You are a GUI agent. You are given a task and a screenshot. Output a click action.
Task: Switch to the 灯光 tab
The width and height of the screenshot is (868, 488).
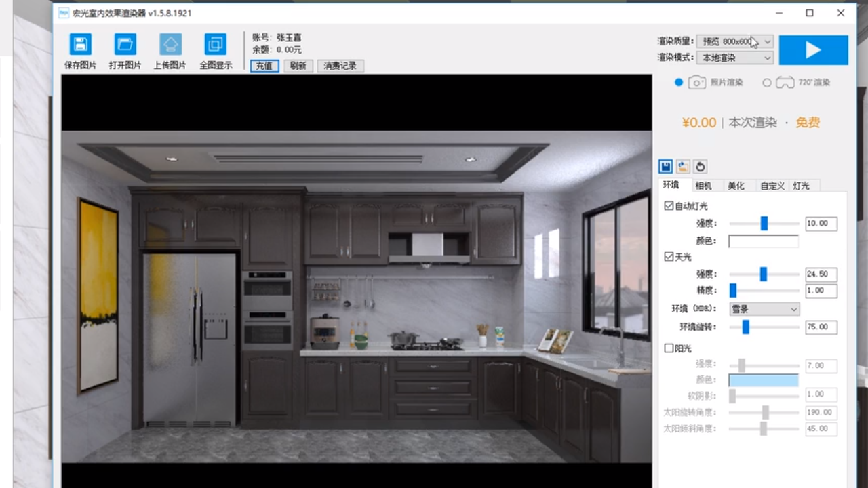click(801, 186)
